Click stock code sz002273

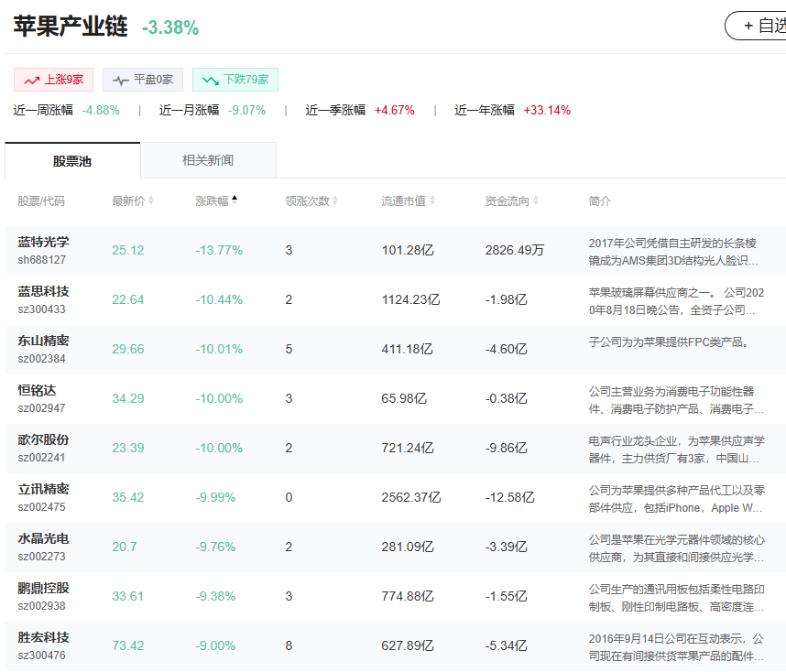[x=41, y=557]
